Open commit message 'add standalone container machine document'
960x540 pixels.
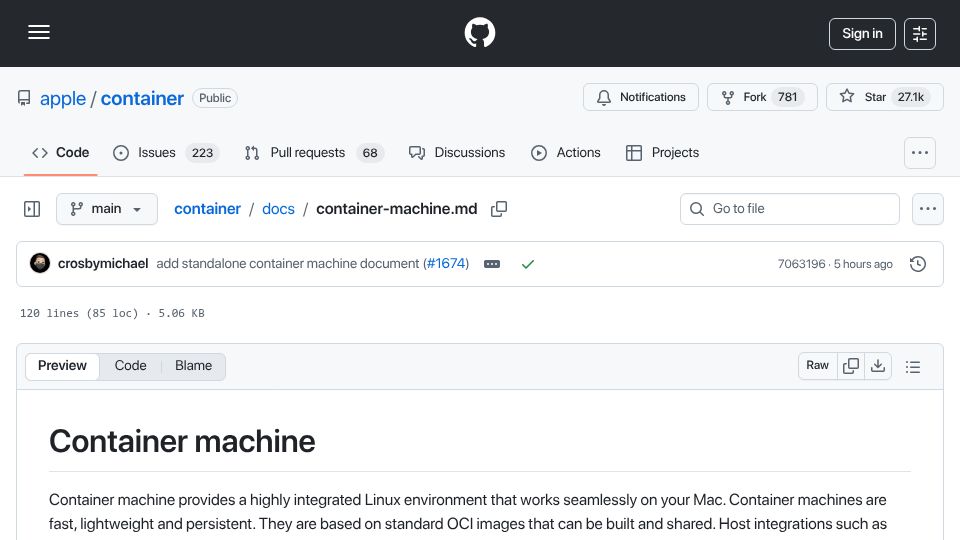[287, 264]
